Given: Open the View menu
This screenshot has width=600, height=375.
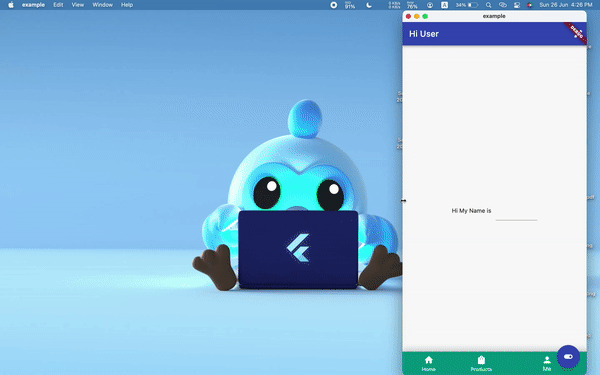Looking at the screenshot, I should (78, 5).
